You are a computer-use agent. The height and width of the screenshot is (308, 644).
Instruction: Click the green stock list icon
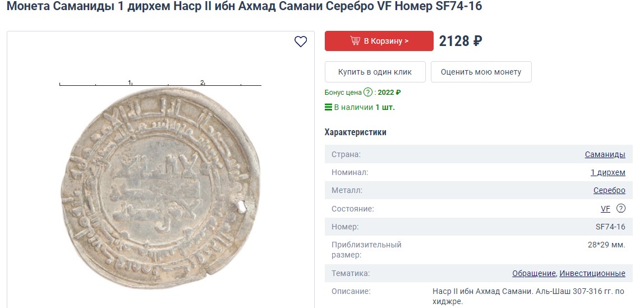point(328,107)
